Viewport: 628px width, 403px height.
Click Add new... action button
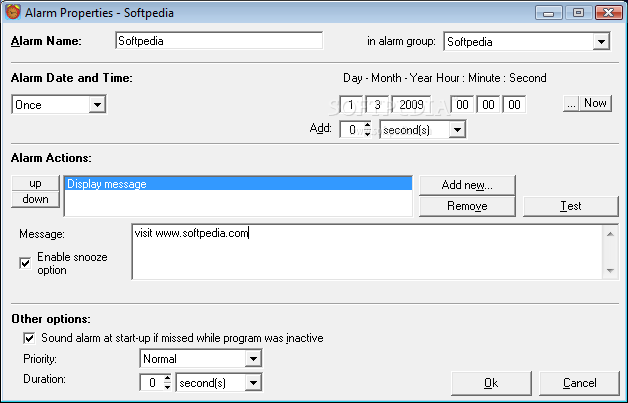click(467, 185)
